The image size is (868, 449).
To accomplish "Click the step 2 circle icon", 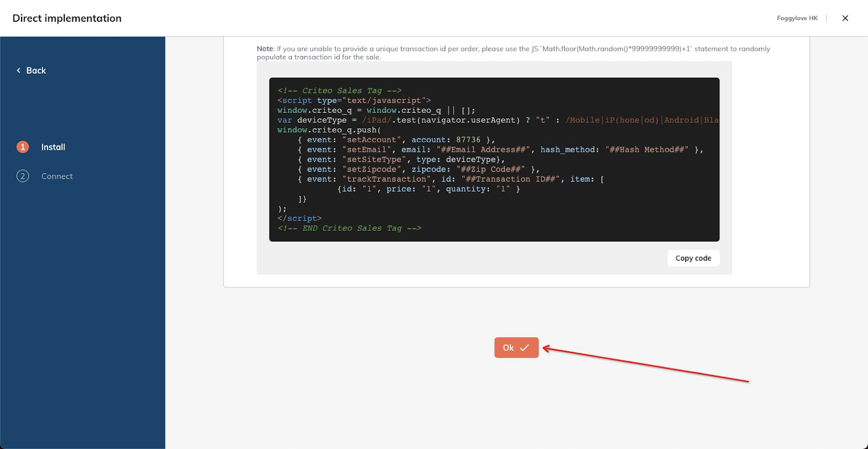I will click(23, 176).
